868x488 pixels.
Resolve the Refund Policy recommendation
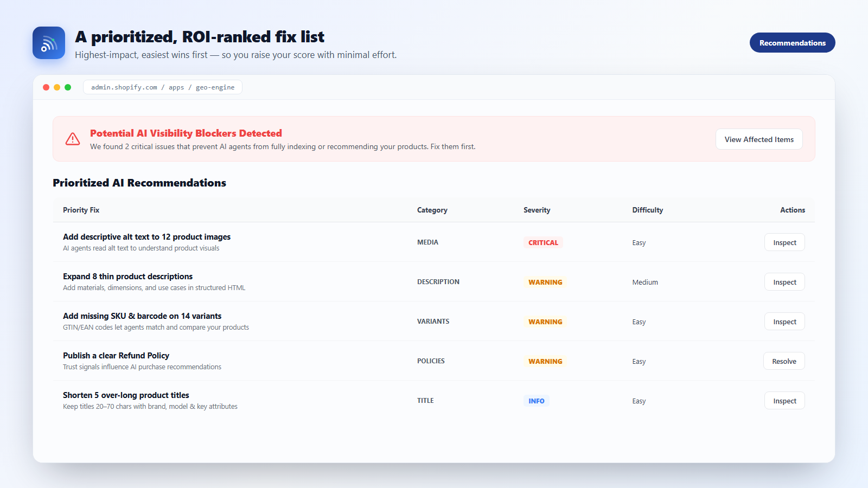point(784,361)
